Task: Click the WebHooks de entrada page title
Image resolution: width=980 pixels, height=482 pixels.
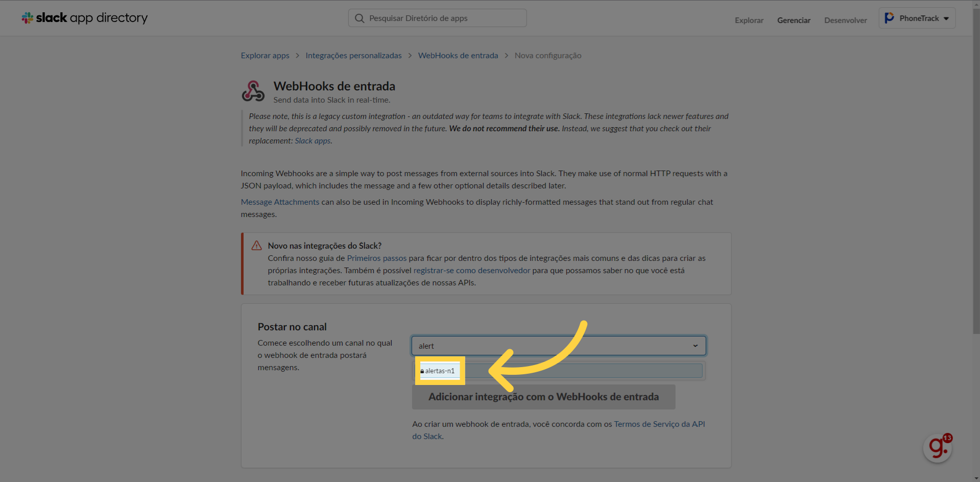Action: pos(334,86)
